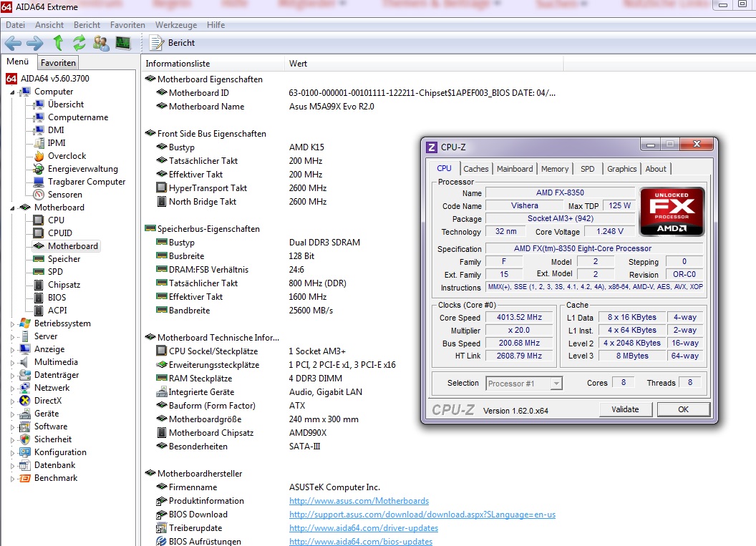Click the Speicher memory icon

pyautogui.click(x=39, y=259)
